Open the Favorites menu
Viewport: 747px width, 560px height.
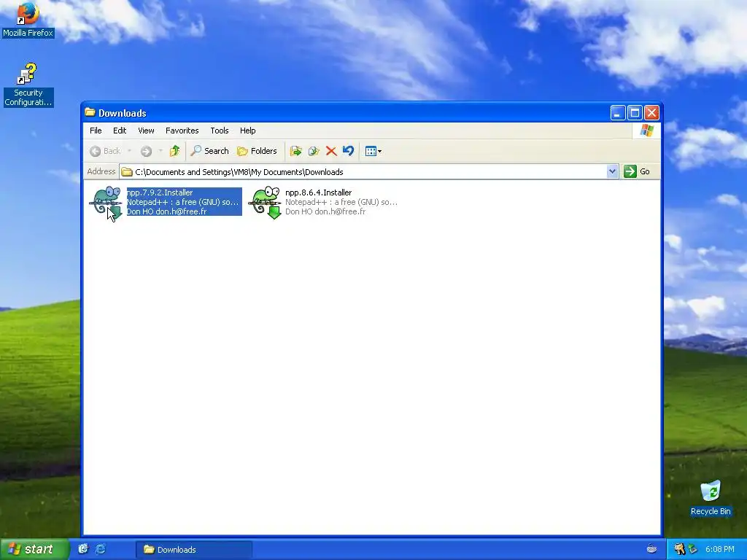tap(182, 131)
